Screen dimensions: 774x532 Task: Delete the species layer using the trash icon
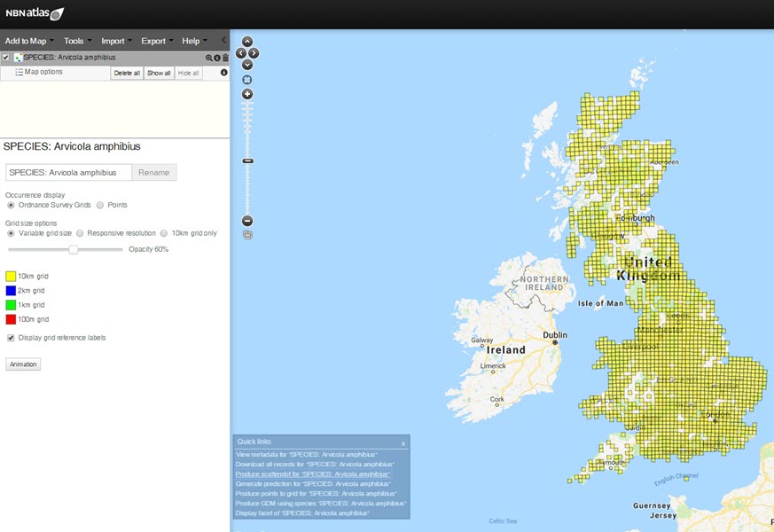224,58
